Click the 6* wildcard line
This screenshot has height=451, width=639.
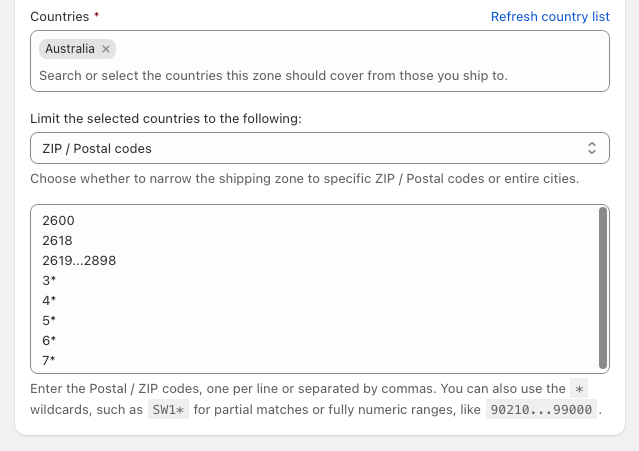click(x=49, y=340)
